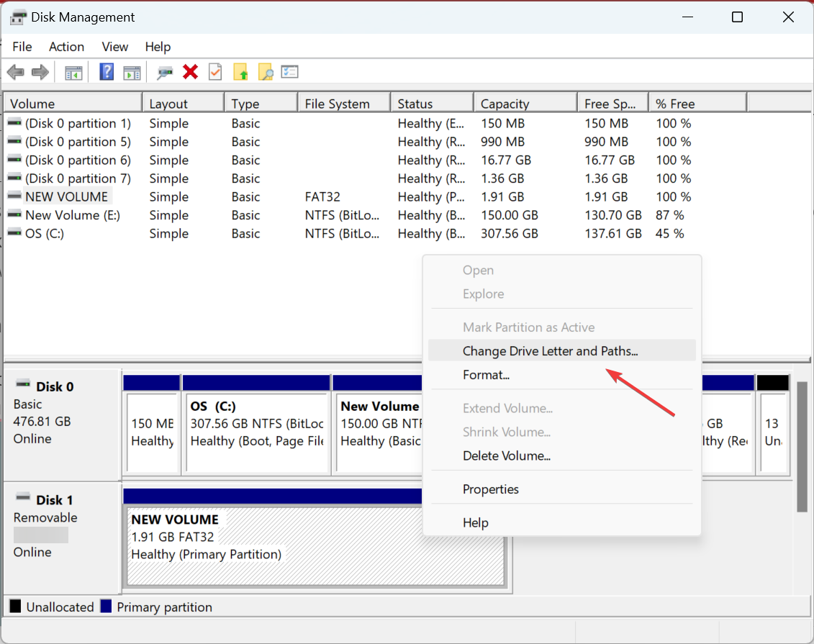Image resolution: width=814 pixels, height=644 pixels.
Task: Click the checklist settings toolbar icon
Action: click(x=289, y=72)
